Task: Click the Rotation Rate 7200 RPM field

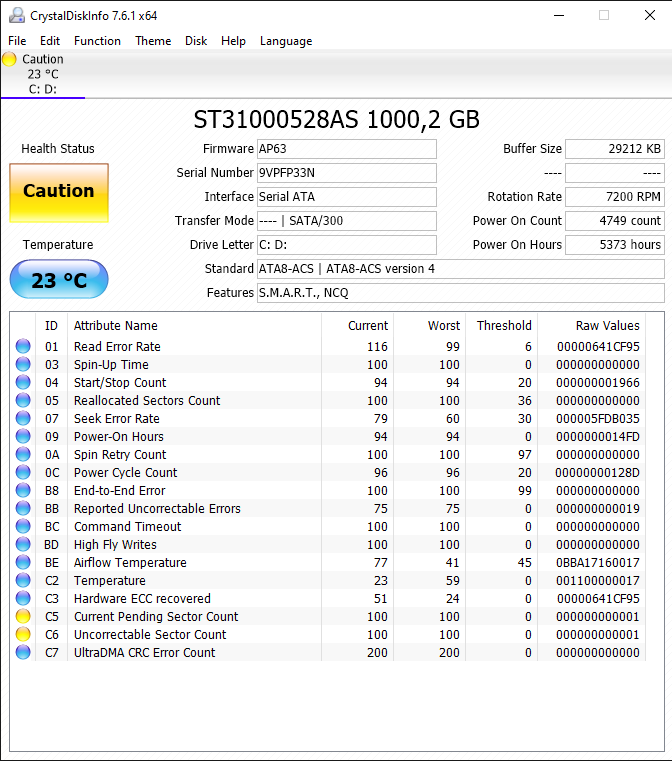Action: click(615, 197)
